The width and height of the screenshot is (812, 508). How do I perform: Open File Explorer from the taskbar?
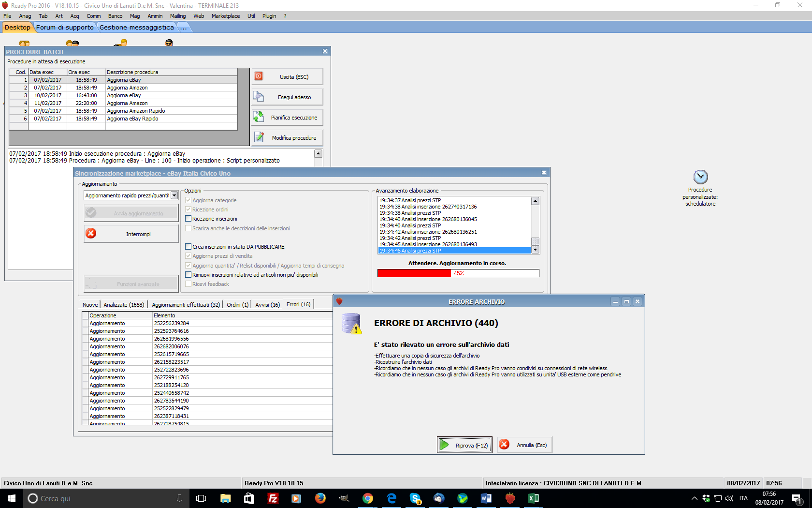click(225, 498)
